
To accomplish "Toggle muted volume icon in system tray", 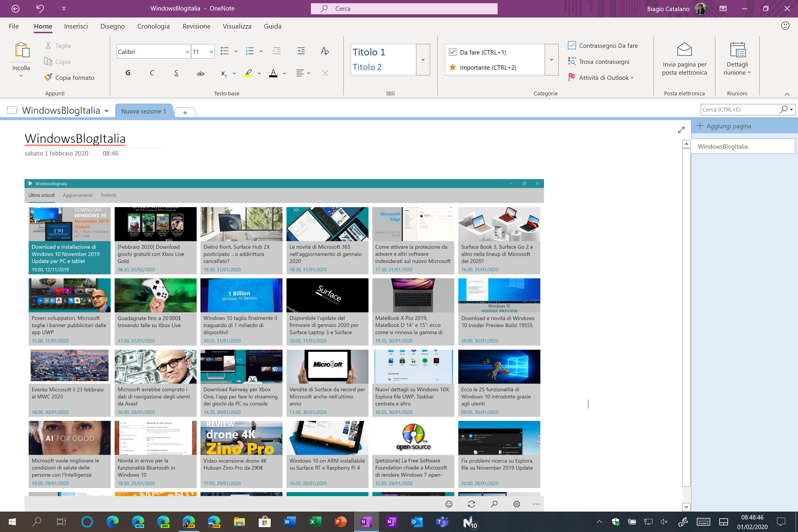I will [x=664, y=522].
